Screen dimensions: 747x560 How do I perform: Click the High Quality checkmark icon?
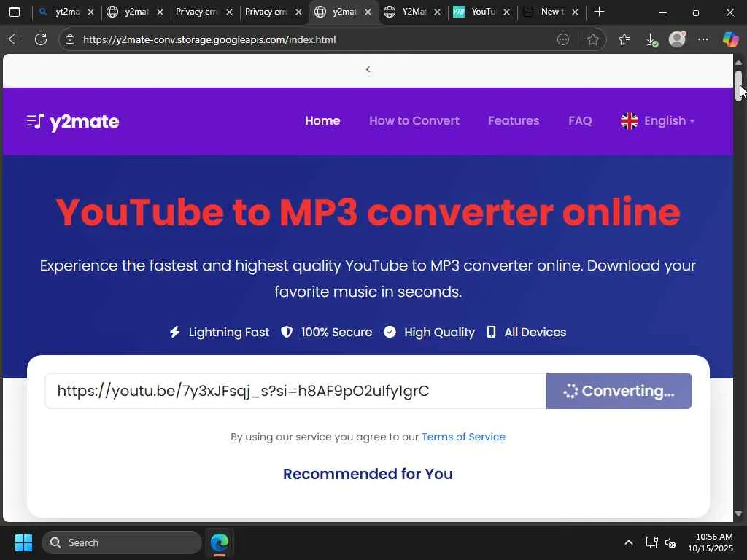point(390,332)
